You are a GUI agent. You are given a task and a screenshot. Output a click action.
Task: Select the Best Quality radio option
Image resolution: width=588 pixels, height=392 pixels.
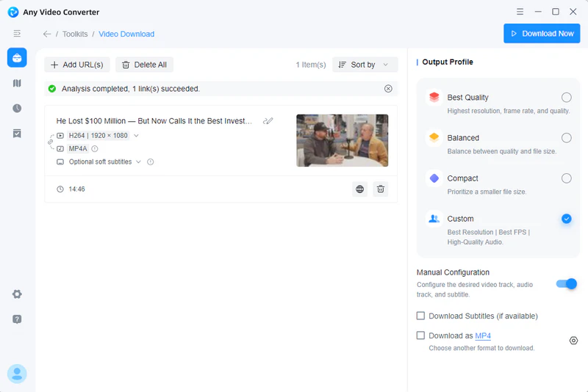(x=566, y=98)
